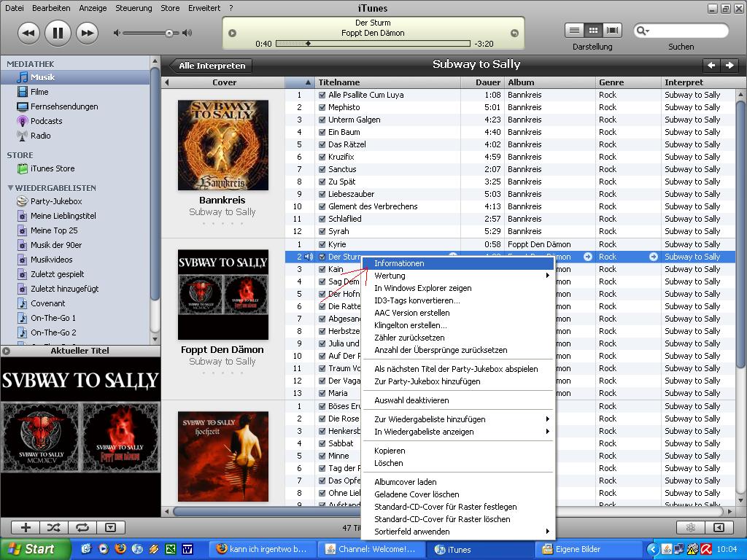Go back to Alle Interpreten
The height and width of the screenshot is (560, 747).
coord(210,66)
